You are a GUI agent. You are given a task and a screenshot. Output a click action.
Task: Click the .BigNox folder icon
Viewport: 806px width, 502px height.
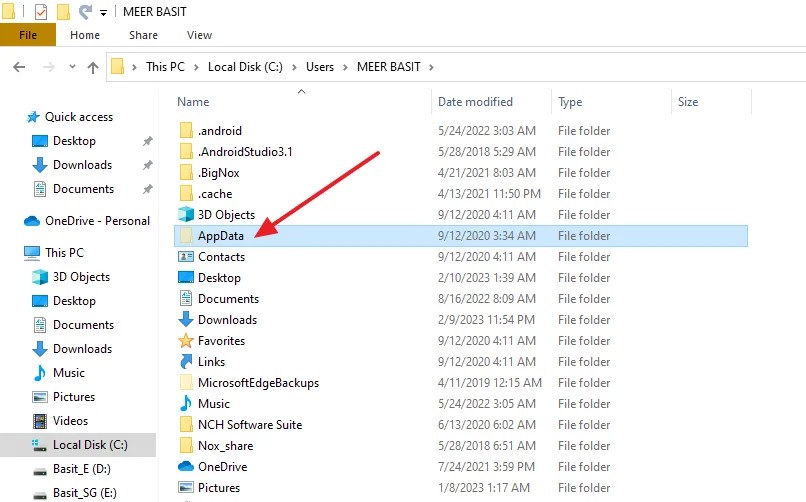[x=186, y=173]
